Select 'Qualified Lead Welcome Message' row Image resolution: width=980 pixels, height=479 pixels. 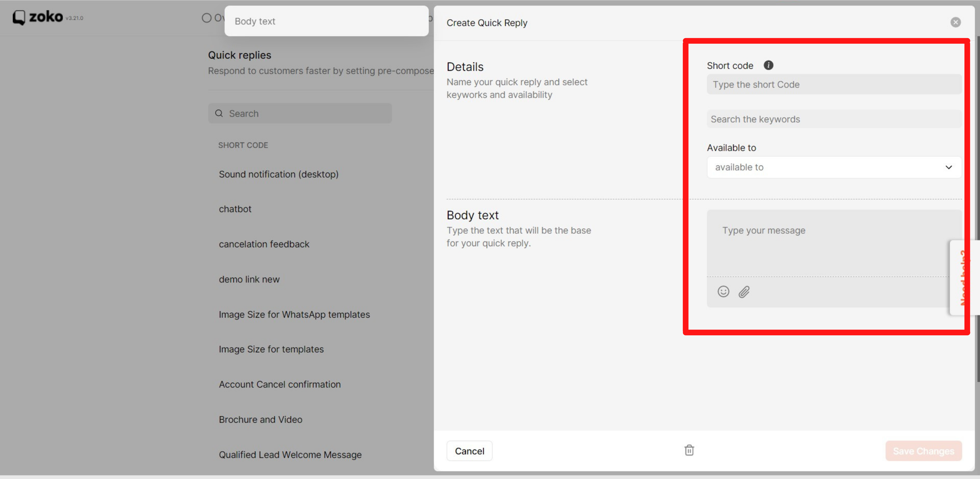[290, 455]
